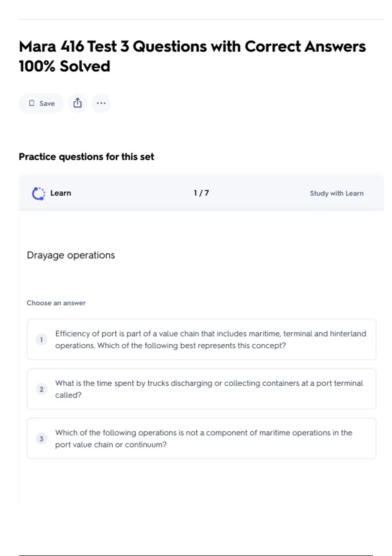Click the share icon button
Viewport: 392px width, 556px height.
[x=77, y=103]
